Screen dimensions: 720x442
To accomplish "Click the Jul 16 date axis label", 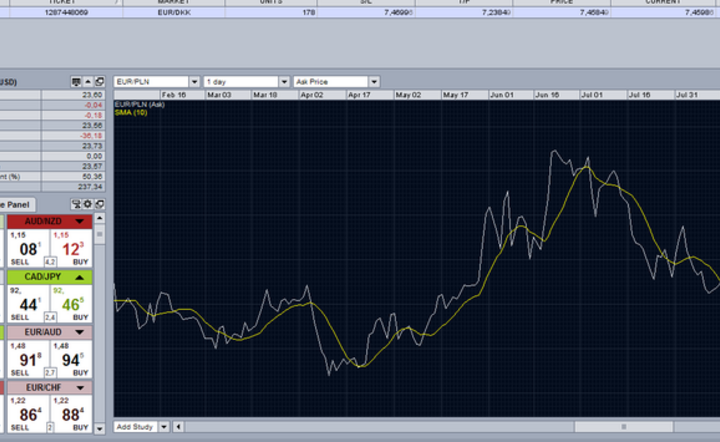I will pos(639,95).
